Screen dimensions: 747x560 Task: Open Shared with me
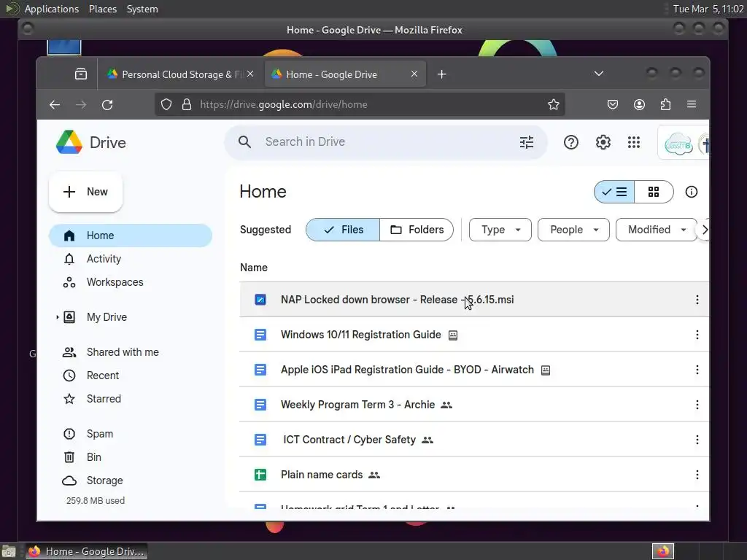point(131,352)
